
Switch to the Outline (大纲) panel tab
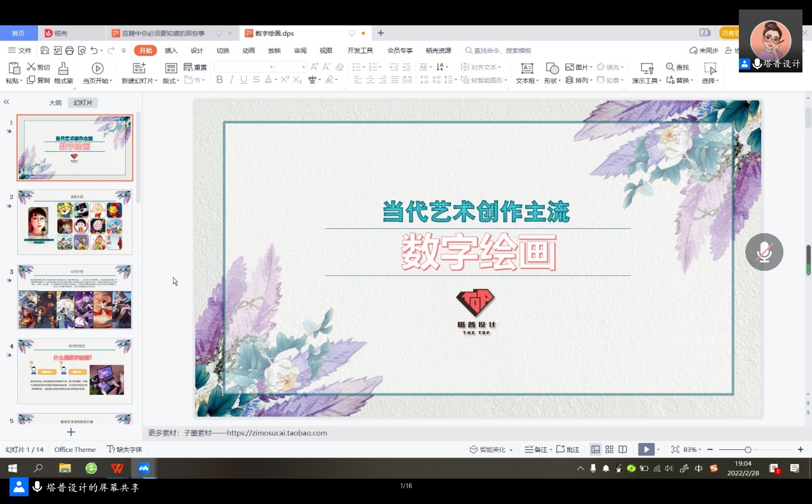click(55, 102)
